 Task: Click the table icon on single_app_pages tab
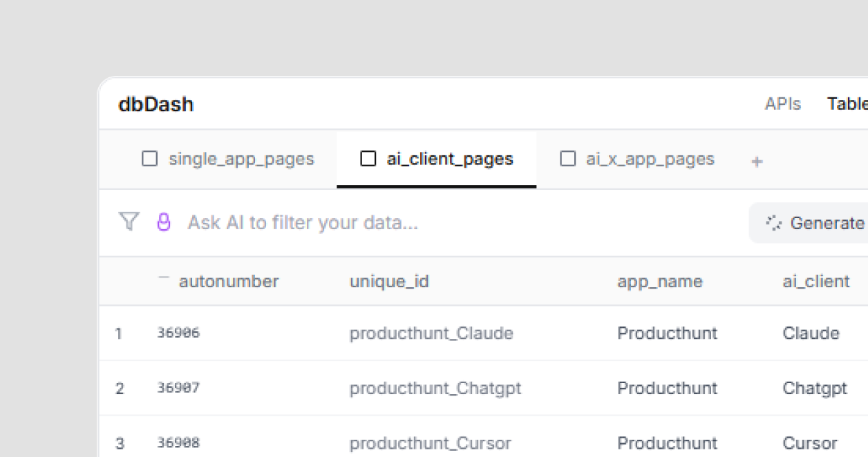(x=149, y=159)
